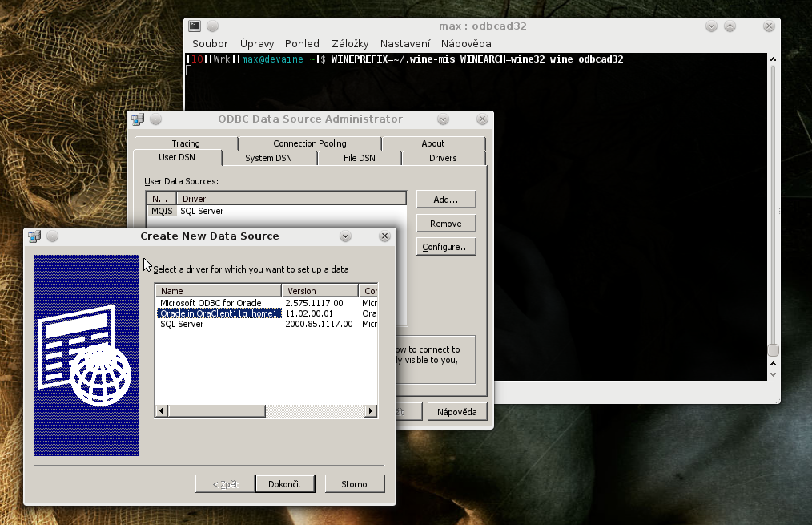Click the Zpět back button
812x525 pixels.
click(225, 484)
